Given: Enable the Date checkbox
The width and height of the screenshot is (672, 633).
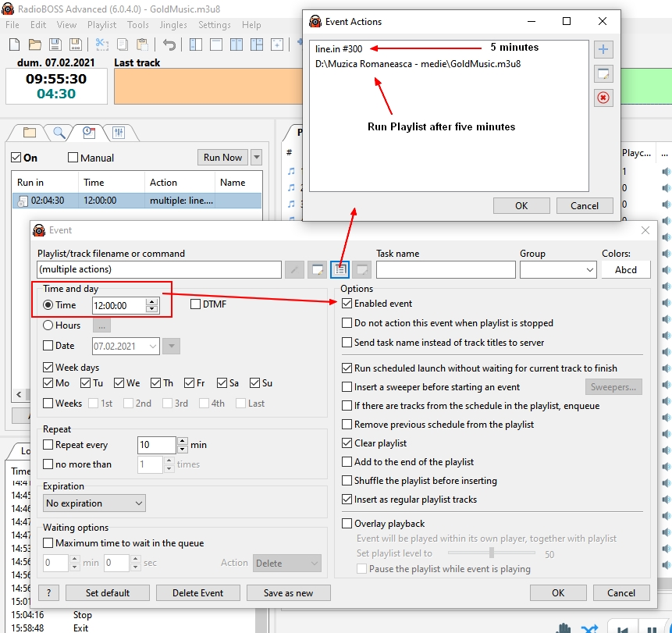Looking at the screenshot, I should point(48,346).
